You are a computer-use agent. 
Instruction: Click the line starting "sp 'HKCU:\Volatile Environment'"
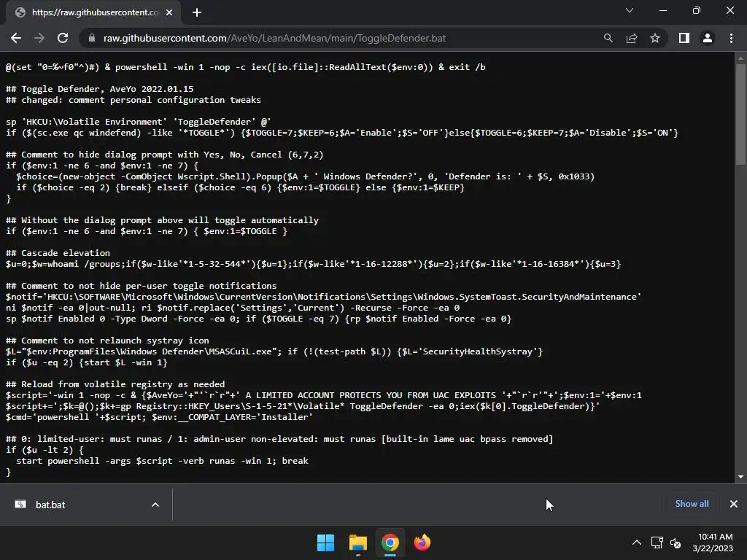[138, 122]
